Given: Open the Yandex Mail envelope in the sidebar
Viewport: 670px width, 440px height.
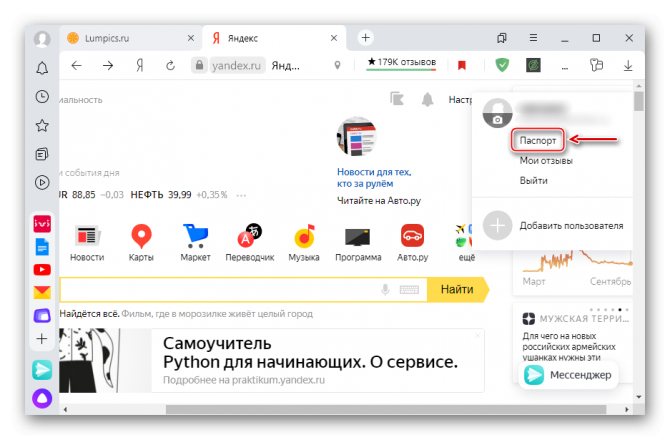Looking at the screenshot, I should (x=42, y=293).
